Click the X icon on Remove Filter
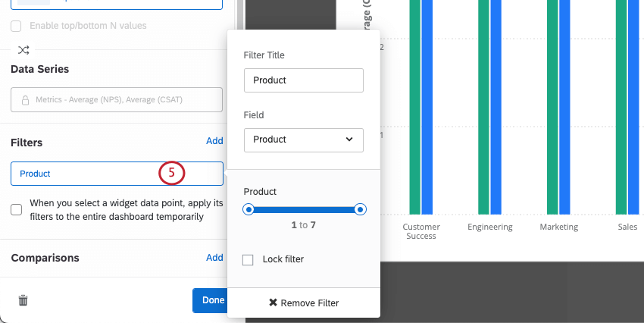 273,303
